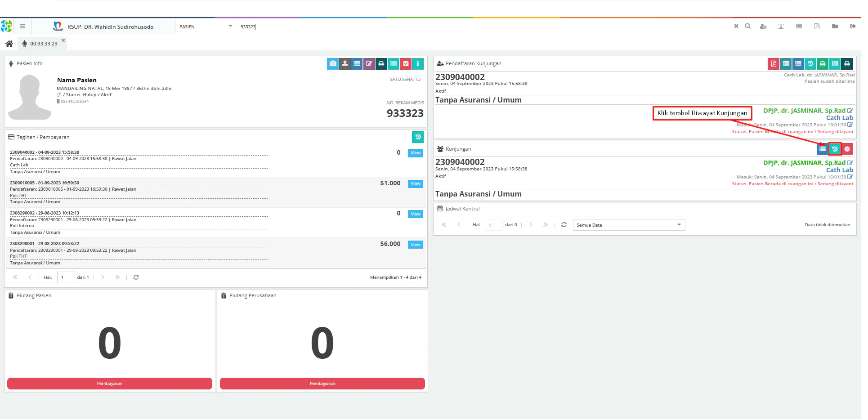Click the Hal. page number field in Tagihan
868x420 pixels.
(66, 277)
